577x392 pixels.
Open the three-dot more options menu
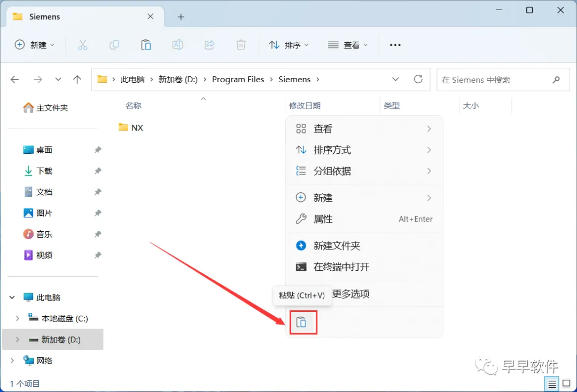(x=395, y=45)
